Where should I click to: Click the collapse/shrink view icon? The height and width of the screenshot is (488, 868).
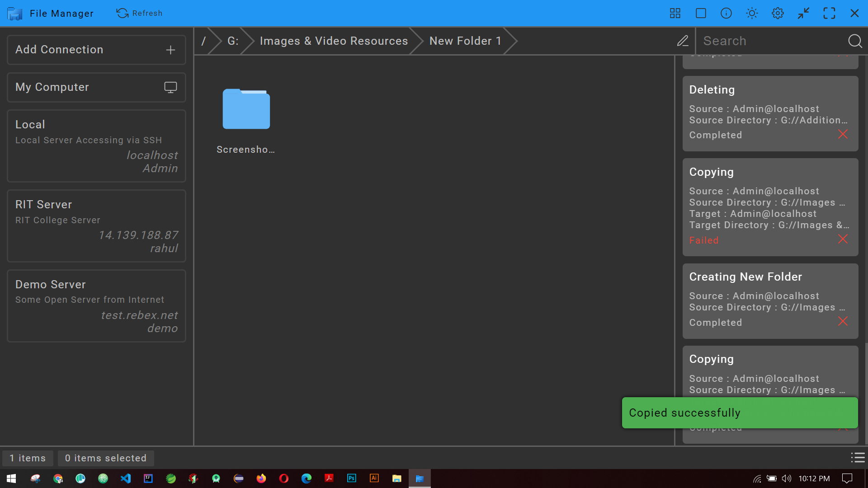pyautogui.click(x=804, y=13)
